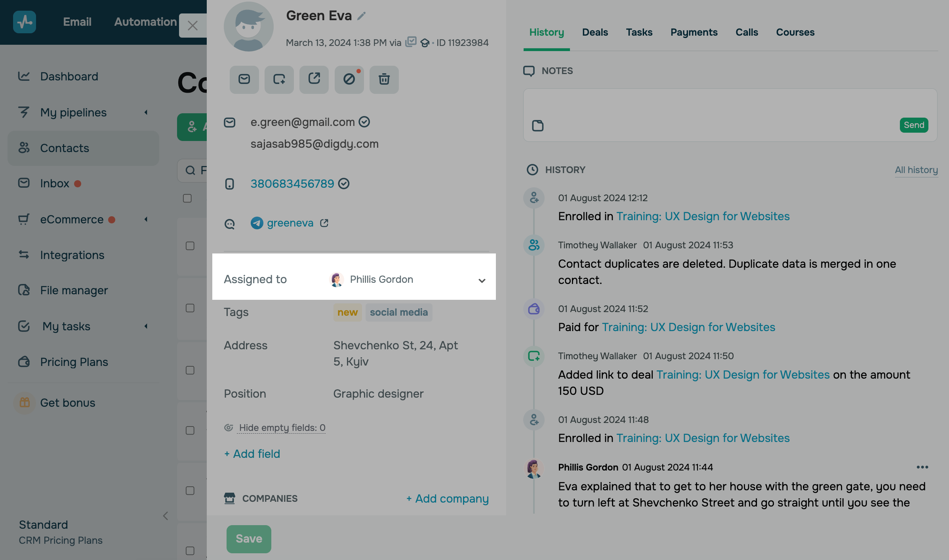949x560 pixels.
Task: Click the three-dot menu on Phillis Gordon note
Action: 922,467
